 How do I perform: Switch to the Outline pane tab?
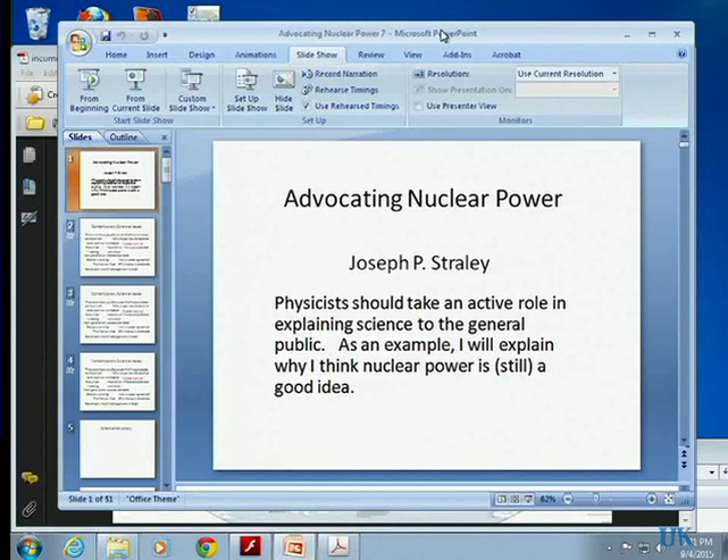click(x=123, y=137)
